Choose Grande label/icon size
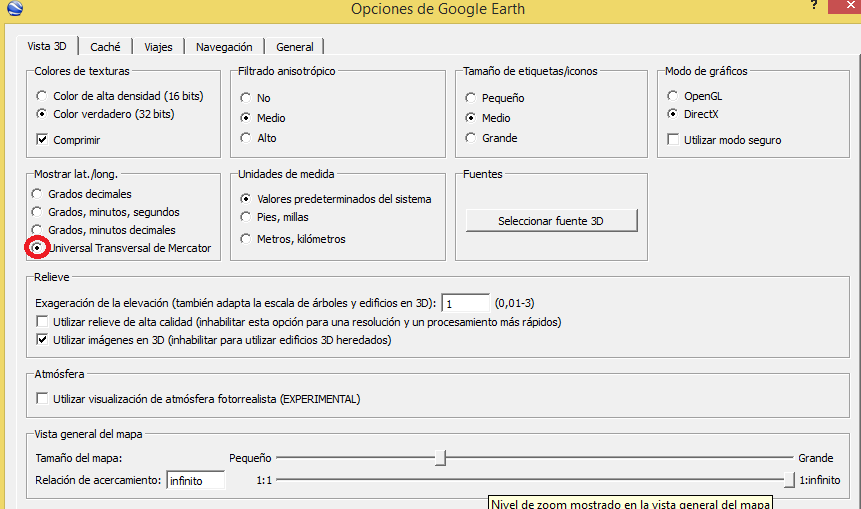This screenshot has height=509, width=861. pos(471,138)
